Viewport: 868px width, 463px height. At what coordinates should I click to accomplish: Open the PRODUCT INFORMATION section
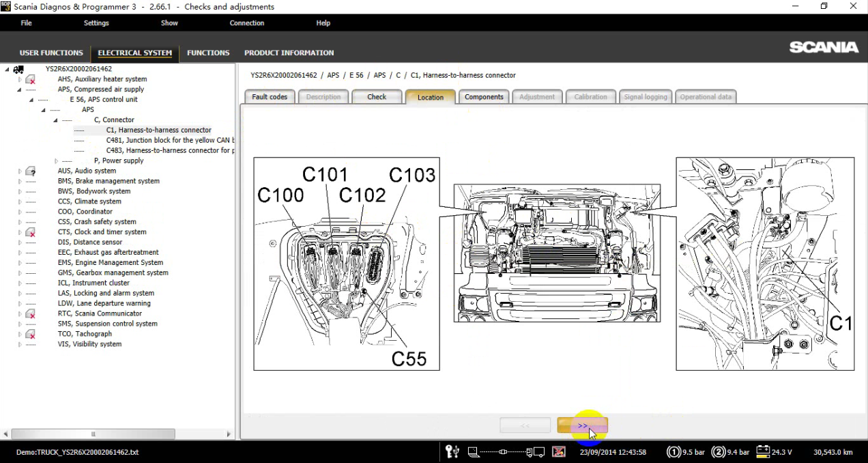click(289, 53)
